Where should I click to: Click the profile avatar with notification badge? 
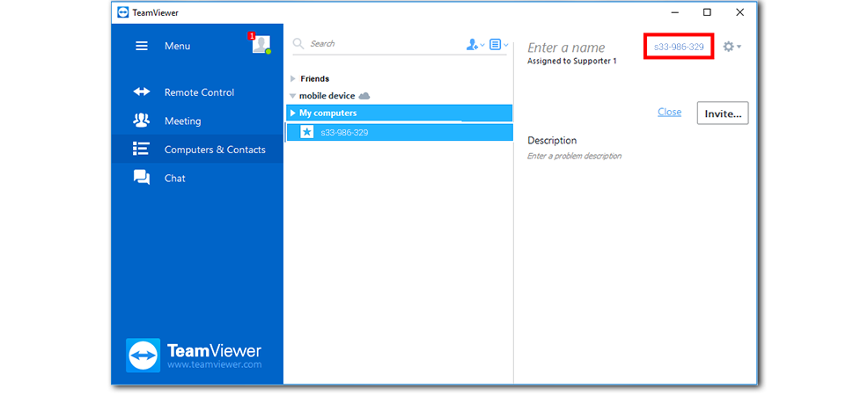(x=261, y=44)
